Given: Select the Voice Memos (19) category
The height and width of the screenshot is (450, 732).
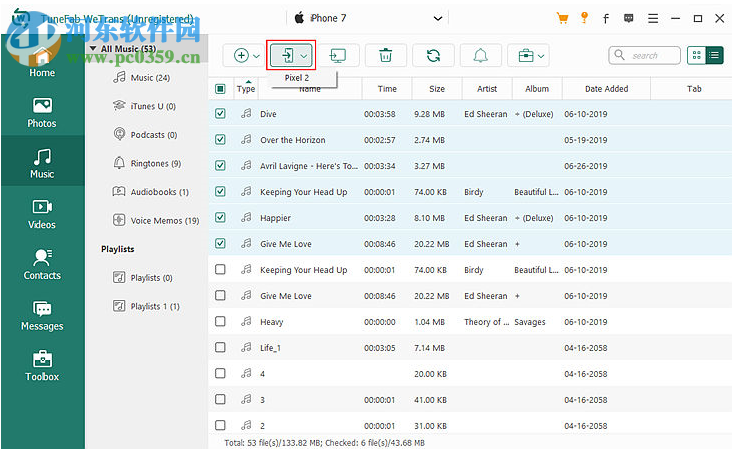Looking at the screenshot, I should click(156, 220).
